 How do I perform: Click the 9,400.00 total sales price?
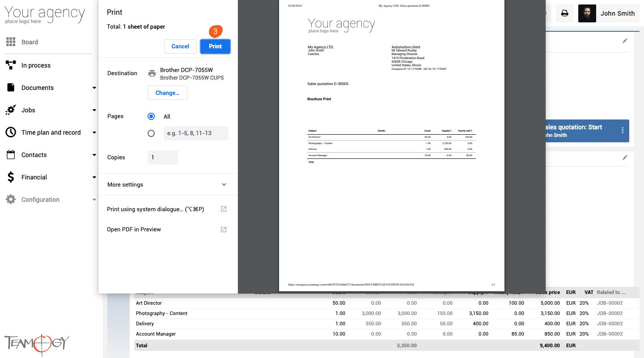tap(550, 345)
